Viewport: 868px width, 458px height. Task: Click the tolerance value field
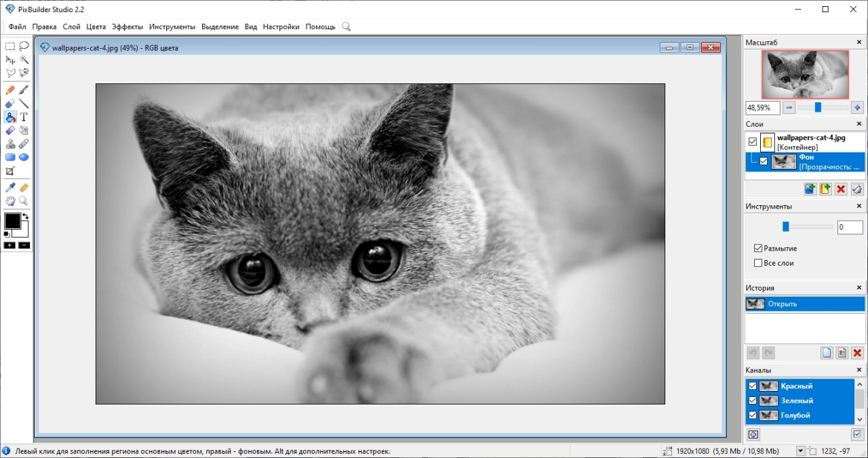(850, 228)
